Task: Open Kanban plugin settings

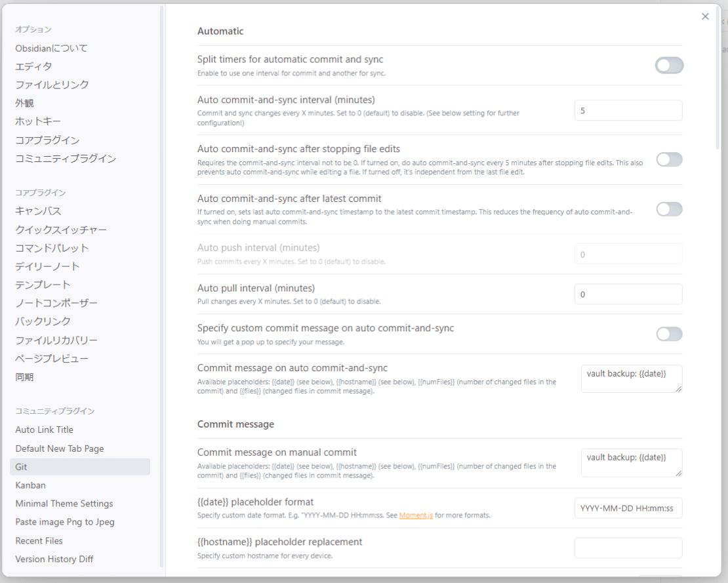Action: pos(31,485)
